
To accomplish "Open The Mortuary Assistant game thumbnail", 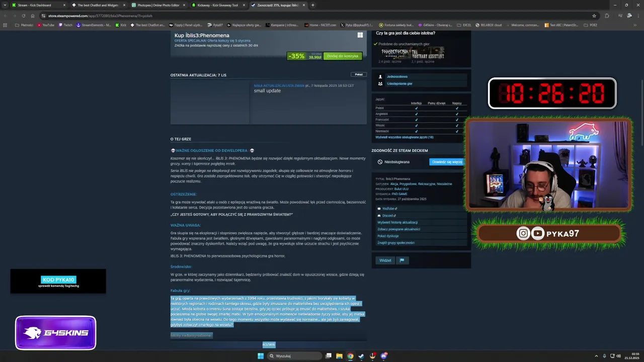I will [428, 53].
